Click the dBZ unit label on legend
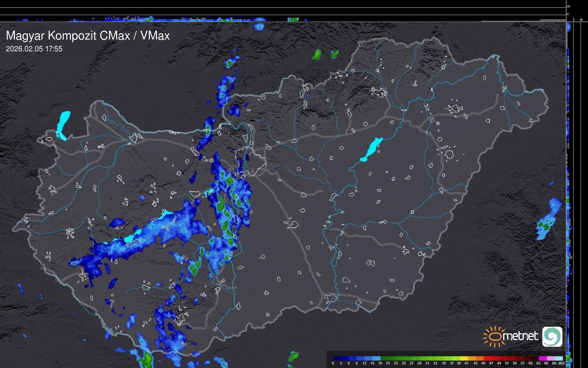This screenshot has height=368, width=588. [x=561, y=363]
